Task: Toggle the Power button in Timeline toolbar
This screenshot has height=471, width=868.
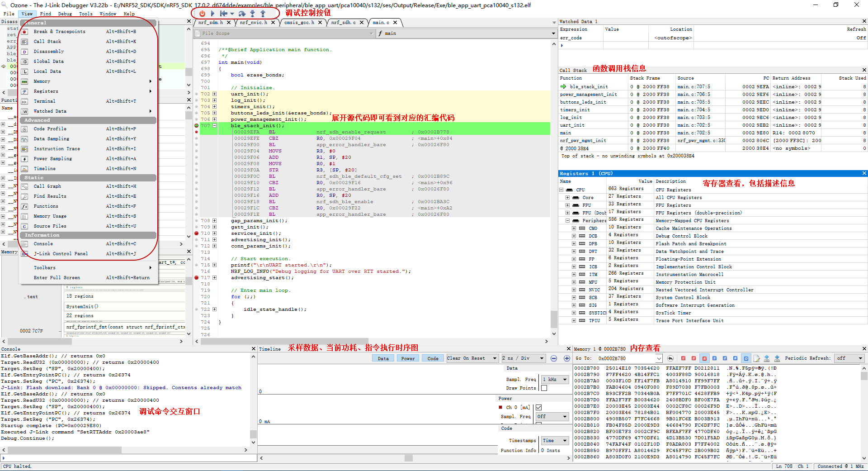Action: pyautogui.click(x=408, y=358)
